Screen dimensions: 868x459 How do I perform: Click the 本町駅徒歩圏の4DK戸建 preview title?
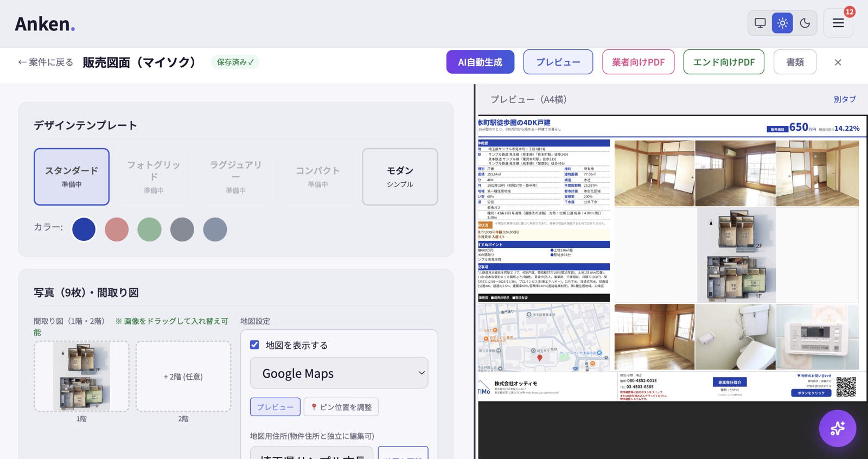[514, 123]
